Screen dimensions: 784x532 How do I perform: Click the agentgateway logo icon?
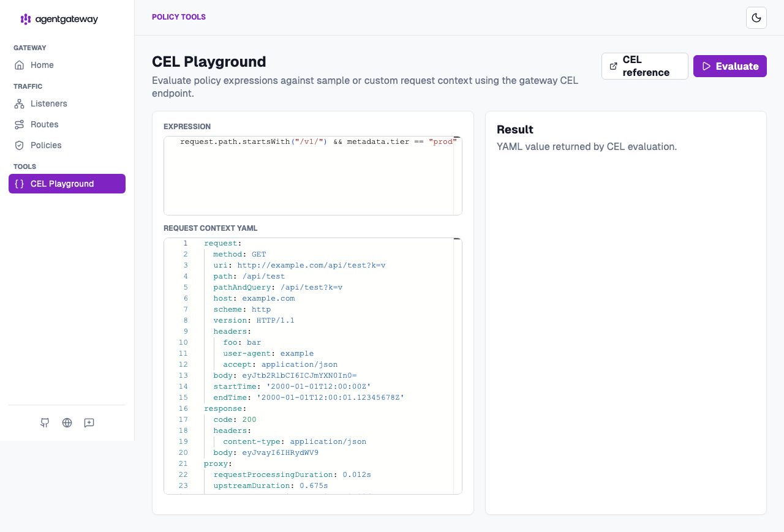[26, 19]
